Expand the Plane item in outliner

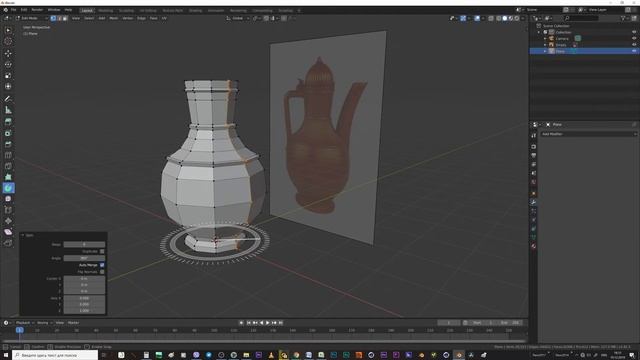[545, 51]
